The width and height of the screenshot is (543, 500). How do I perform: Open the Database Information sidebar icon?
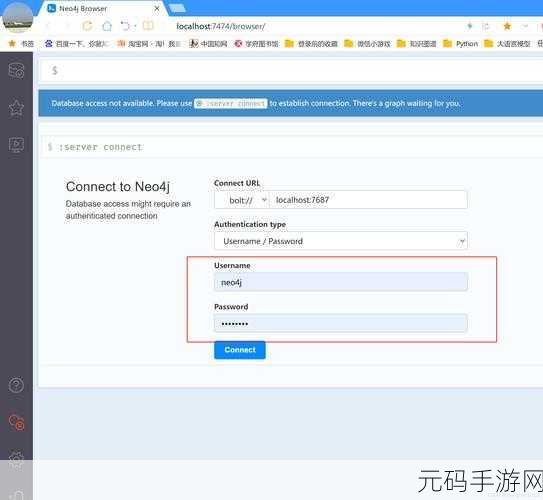[x=16, y=71]
